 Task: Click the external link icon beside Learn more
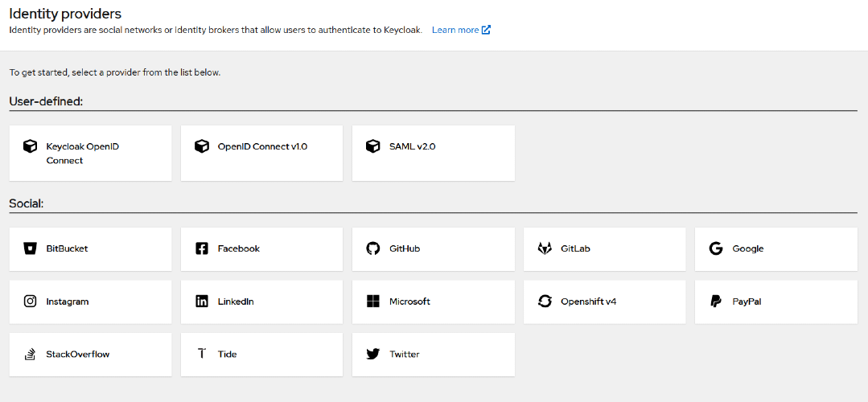(x=486, y=30)
